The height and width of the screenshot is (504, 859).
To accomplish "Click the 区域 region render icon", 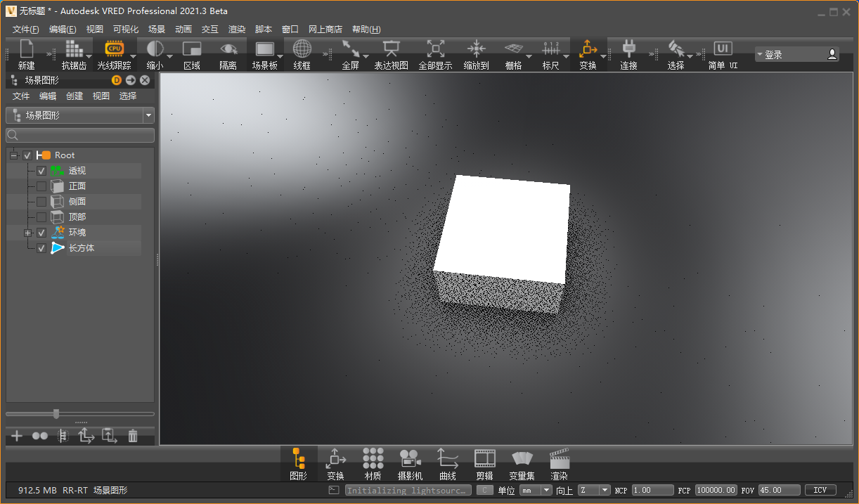I will 192,49.
